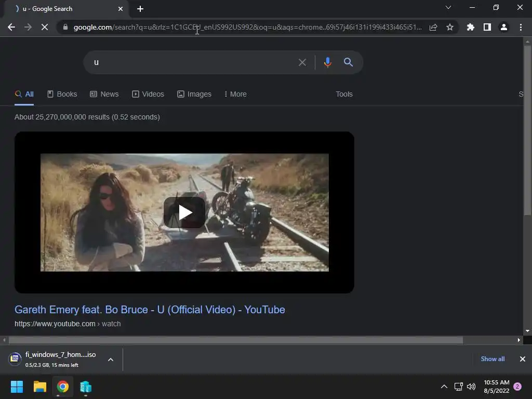
Task: Open File Explorer from the taskbar
Action: pyautogui.click(x=39, y=387)
